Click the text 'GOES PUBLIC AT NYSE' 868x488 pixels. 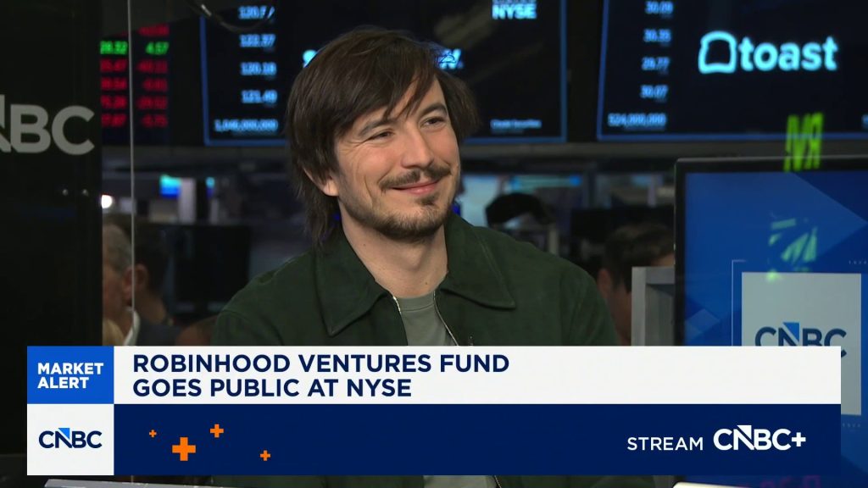[x=272, y=388]
